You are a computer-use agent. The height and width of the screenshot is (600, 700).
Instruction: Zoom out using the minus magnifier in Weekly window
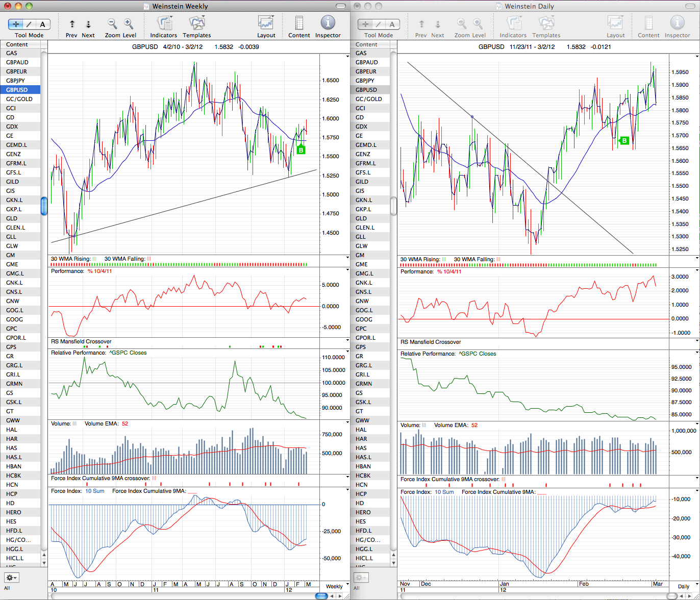click(x=112, y=24)
